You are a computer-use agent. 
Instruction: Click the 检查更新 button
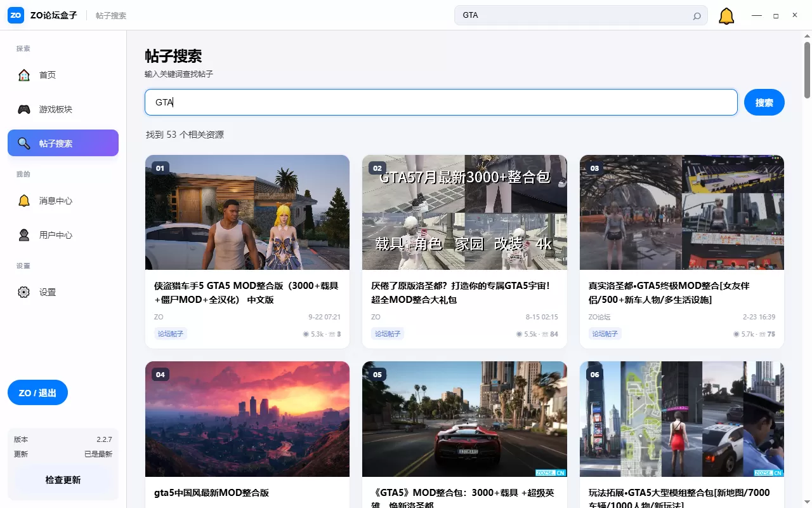[63, 480]
